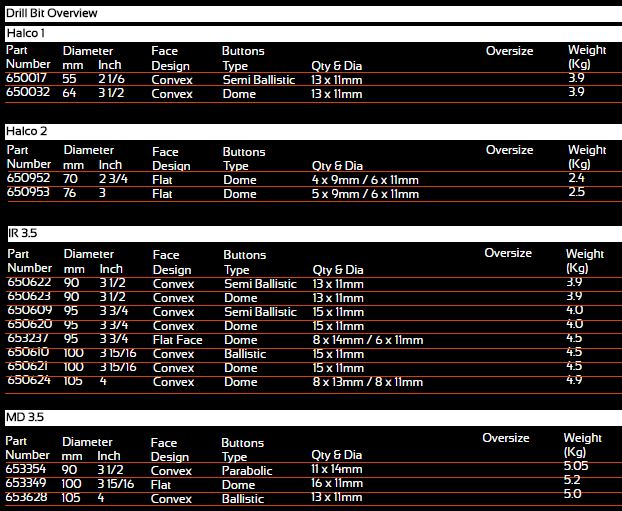Click part number 650952
Image resolution: width=622 pixels, height=511 pixels.
tap(28, 179)
